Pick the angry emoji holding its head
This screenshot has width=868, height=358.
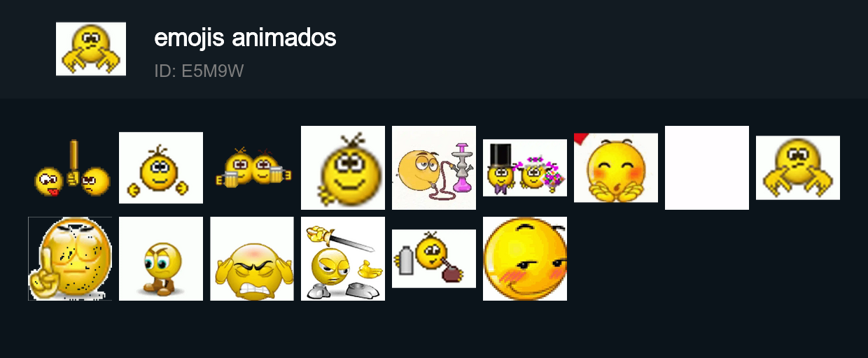click(252, 259)
